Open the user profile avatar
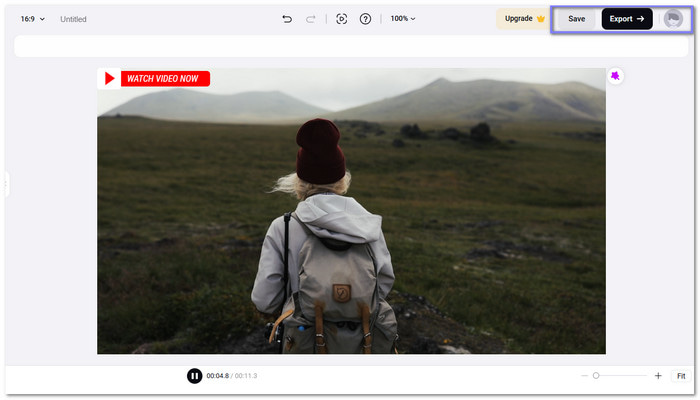700x400 pixels. pos(673,19)
